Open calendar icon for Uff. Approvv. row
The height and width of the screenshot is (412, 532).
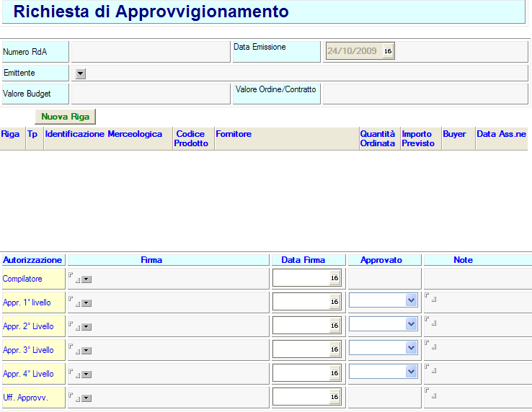pos(334,397)
